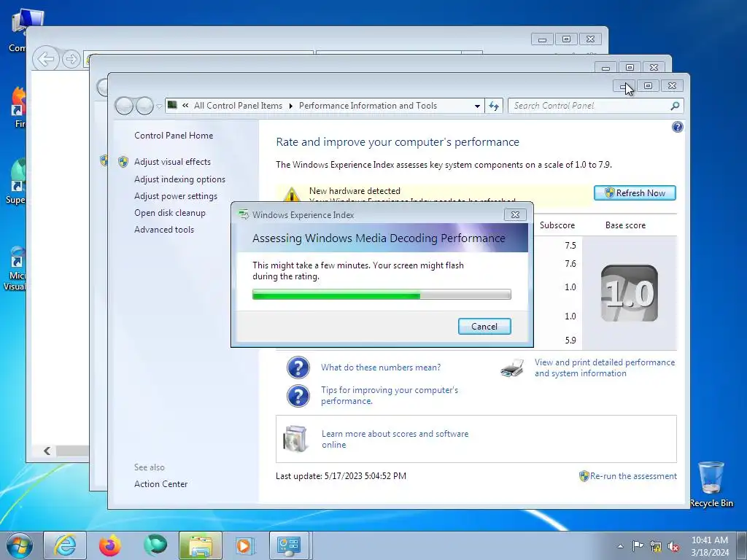Click the Forward navigation button
Viewport: 747px width, 560px height.
coord(144,106)
